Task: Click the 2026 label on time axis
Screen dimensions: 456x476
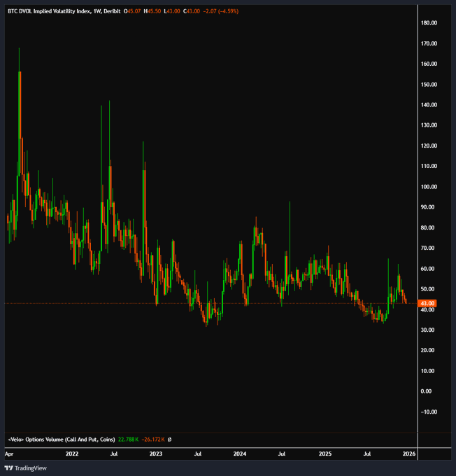Action: coord(409,454)
